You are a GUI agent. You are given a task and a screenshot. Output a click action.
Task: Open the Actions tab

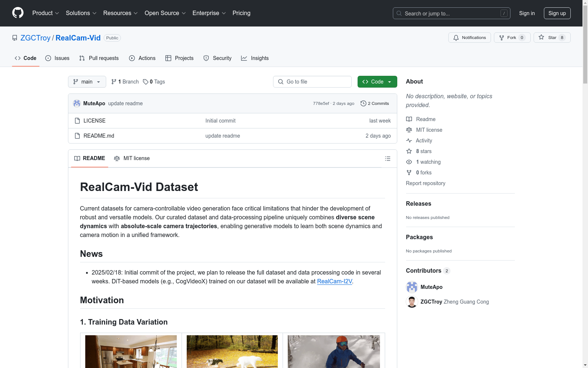142,58
